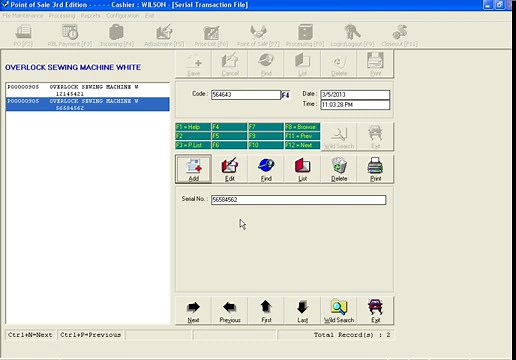The image size is (516, 360).
Task: Click the F11 = Prev key cell
Action: (302, 136)
